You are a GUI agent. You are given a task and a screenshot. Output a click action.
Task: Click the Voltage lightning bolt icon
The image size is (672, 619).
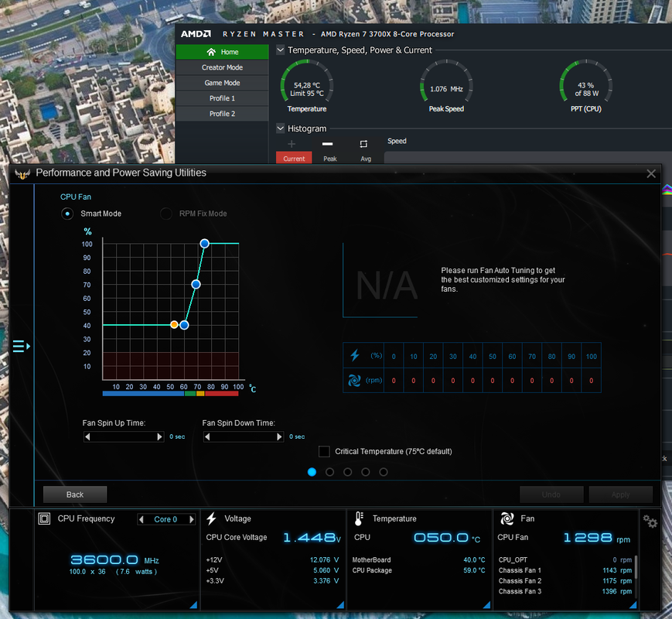point(211,518)
